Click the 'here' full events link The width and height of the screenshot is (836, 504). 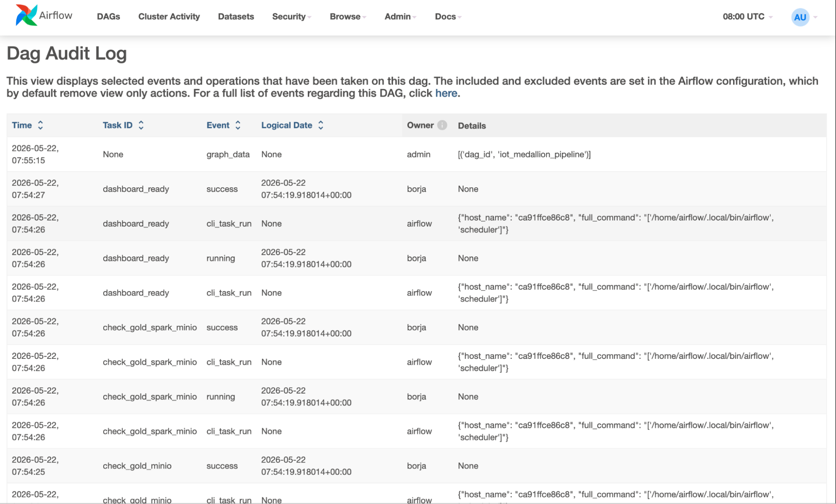point(446,93)
